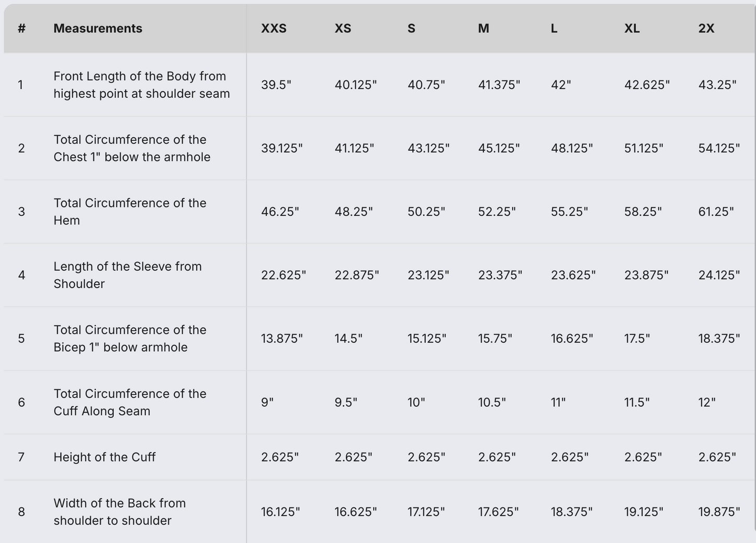Select the 10" cuff circumference cell
Image resolution: width=756 pixels, height=543 pixels.
(x=416, y=402)
